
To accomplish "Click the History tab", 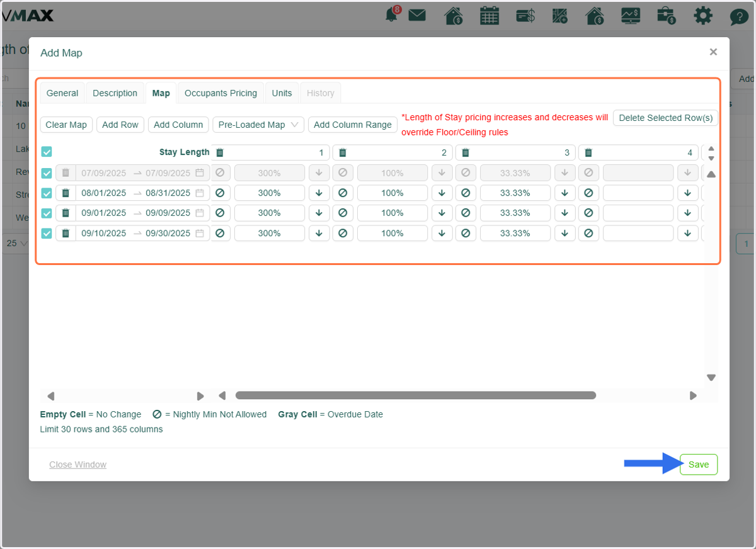I will point(320,93).
